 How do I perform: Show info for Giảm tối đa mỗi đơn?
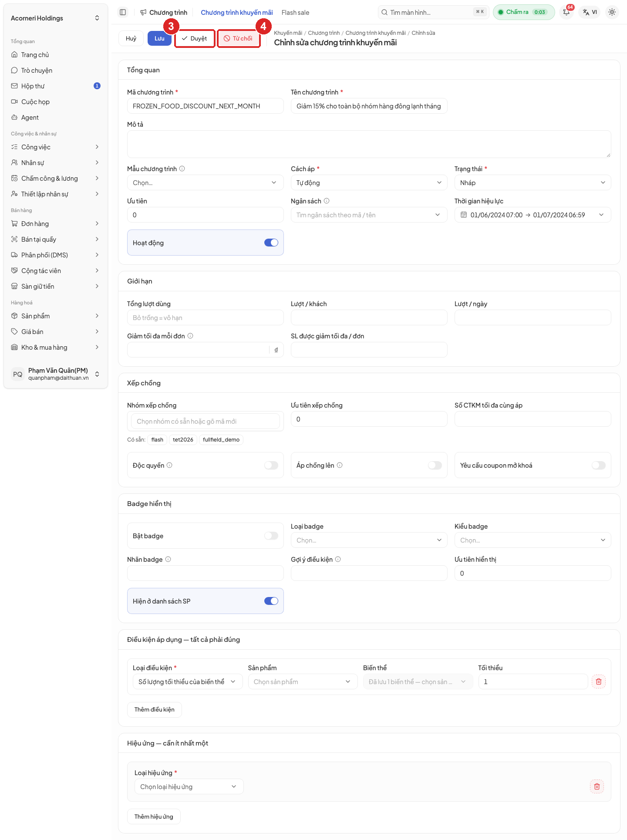tap(190, 336)
